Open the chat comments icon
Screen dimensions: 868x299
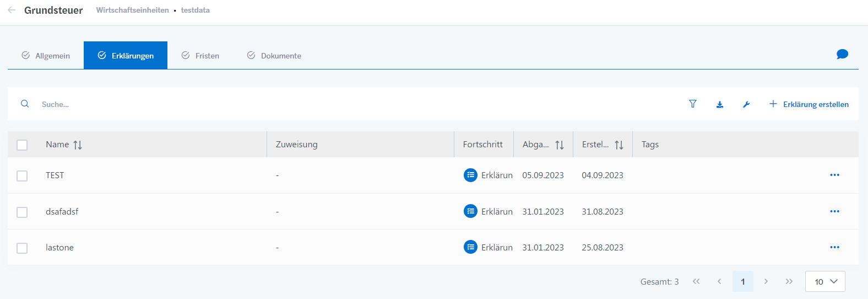click(842, 54)
